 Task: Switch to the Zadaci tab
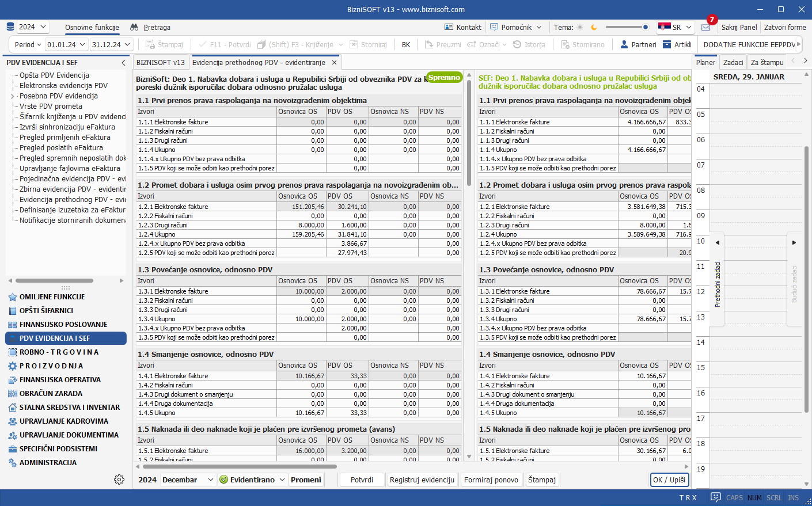(x=733, y=63)
